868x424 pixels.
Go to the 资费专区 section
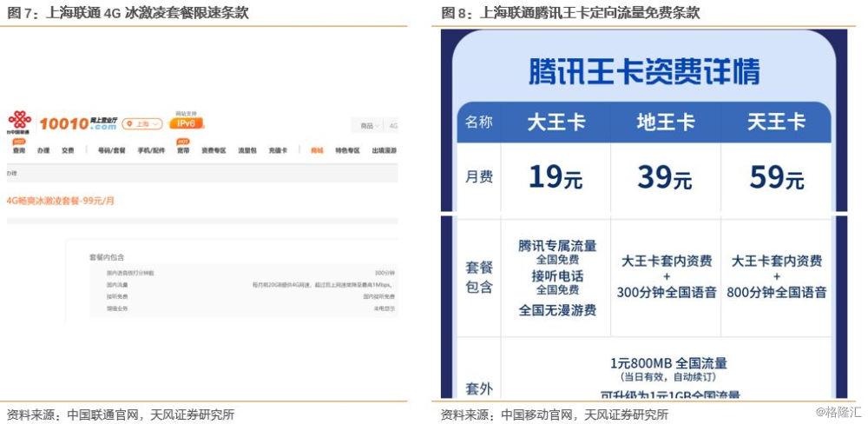(214, 150)
